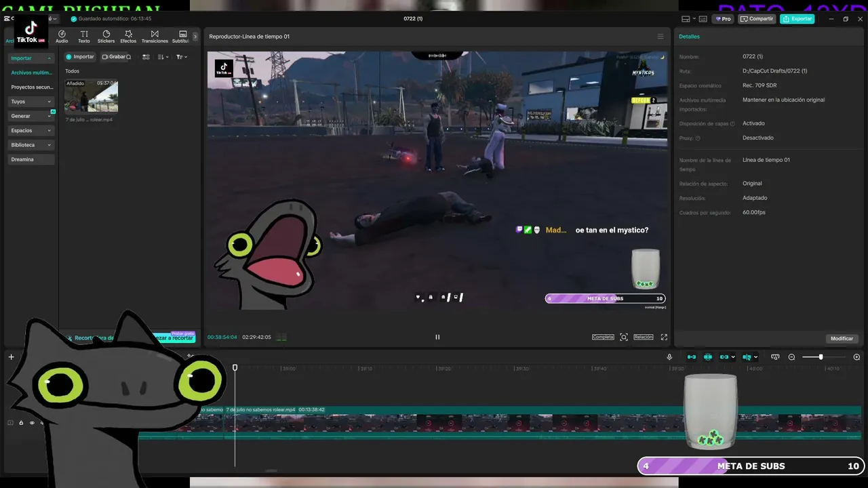Toggle timeline preview axis
Image resolution: width=868 pixels, height=488 pixels.
(747, 357)
